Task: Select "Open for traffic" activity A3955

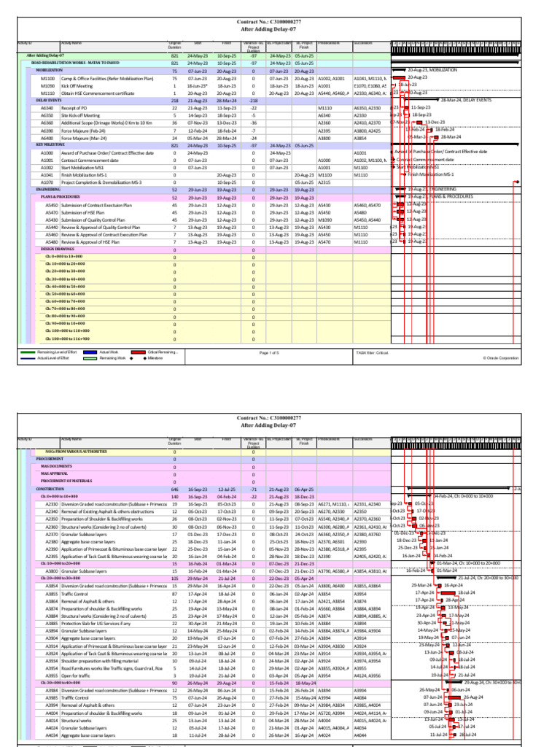Action: pyautogui.click(x=75, y=676)
